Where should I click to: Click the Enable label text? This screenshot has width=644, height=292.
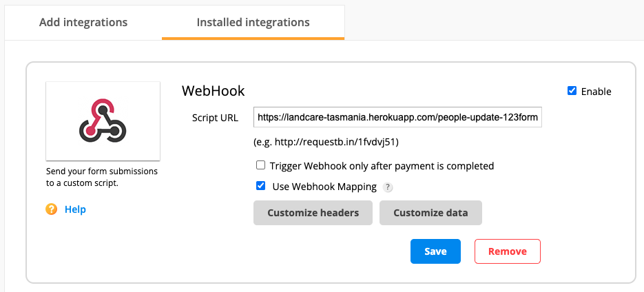click(x=596, y=92)
